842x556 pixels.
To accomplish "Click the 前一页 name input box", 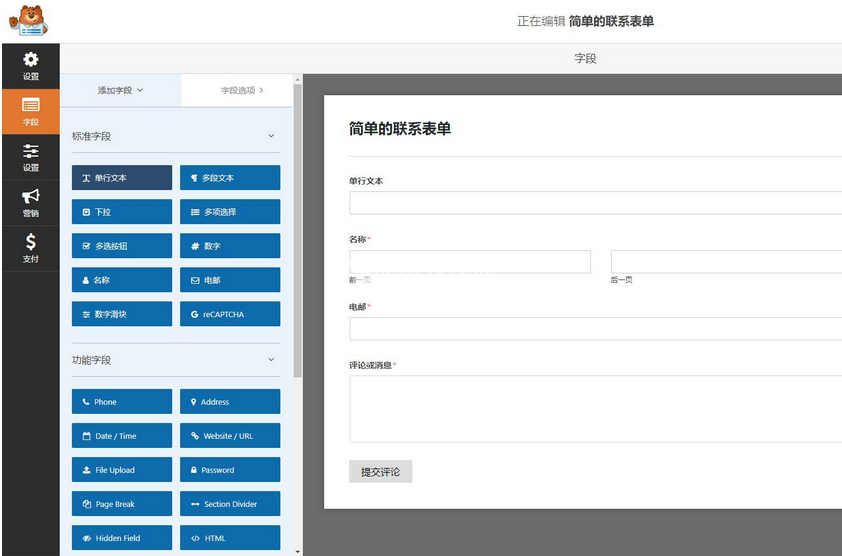I will (470, 262).
